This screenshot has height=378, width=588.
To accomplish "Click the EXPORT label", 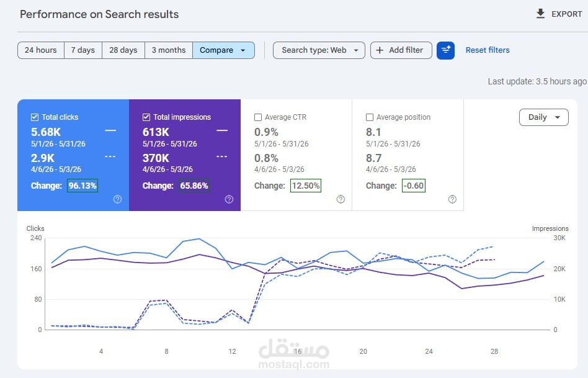I will click(x=567, y=14).
